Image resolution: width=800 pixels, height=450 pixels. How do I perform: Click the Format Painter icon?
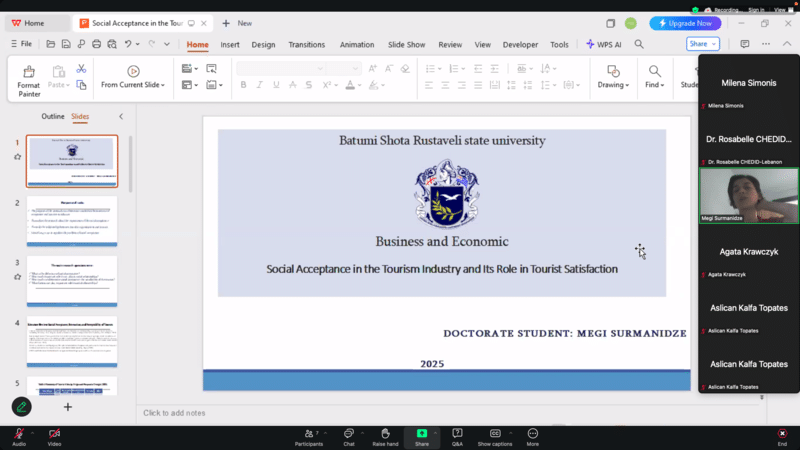[x=29, y=73]
